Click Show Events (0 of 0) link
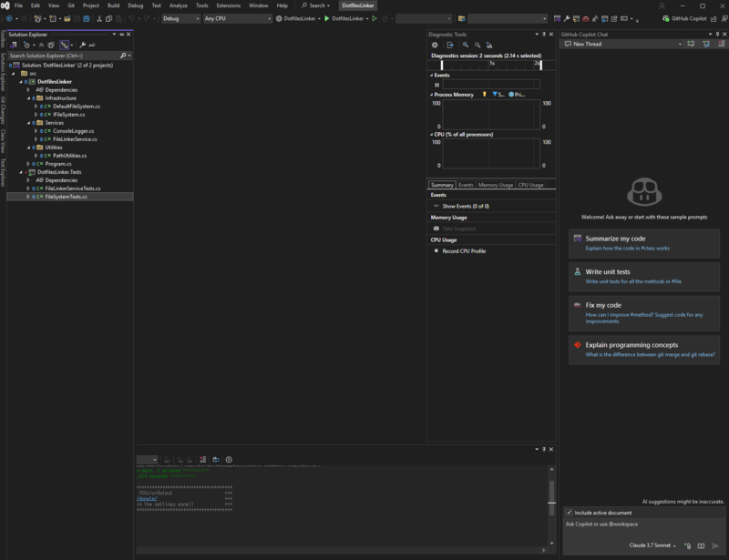Viewport: 729px width, 560px height. click(x=466, y=207)
